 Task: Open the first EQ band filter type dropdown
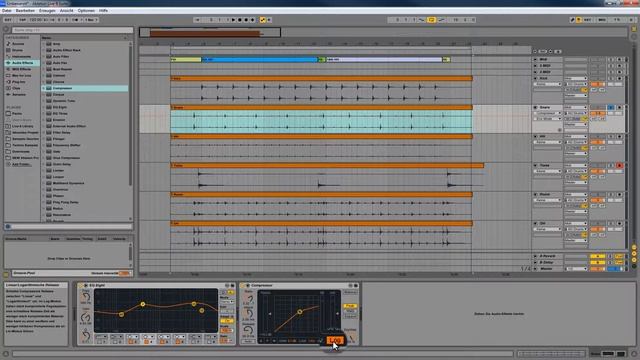pos(101,337)
